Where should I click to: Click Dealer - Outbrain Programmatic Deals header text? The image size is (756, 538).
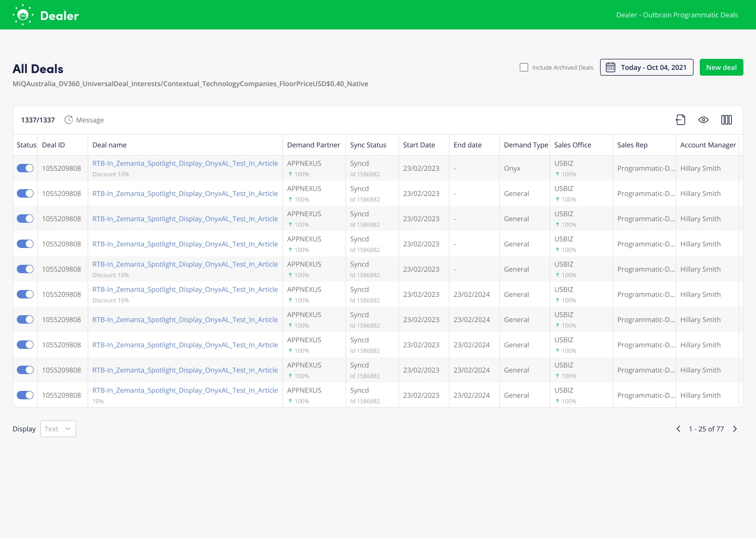click(677, 15)
